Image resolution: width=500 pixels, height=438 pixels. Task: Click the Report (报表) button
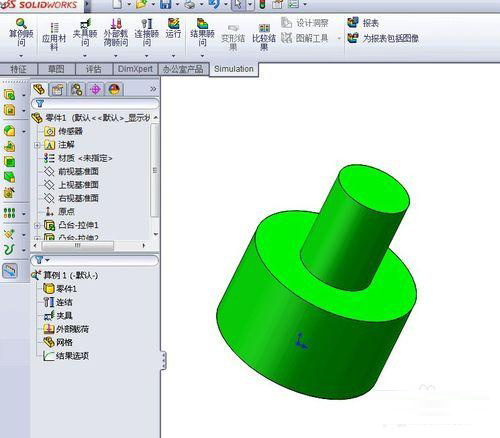coord(363,23)
